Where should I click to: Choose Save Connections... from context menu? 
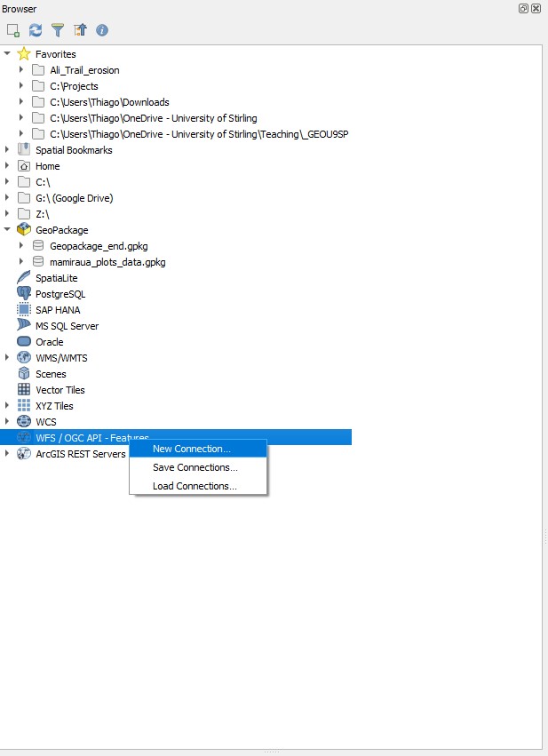point(198,467)
